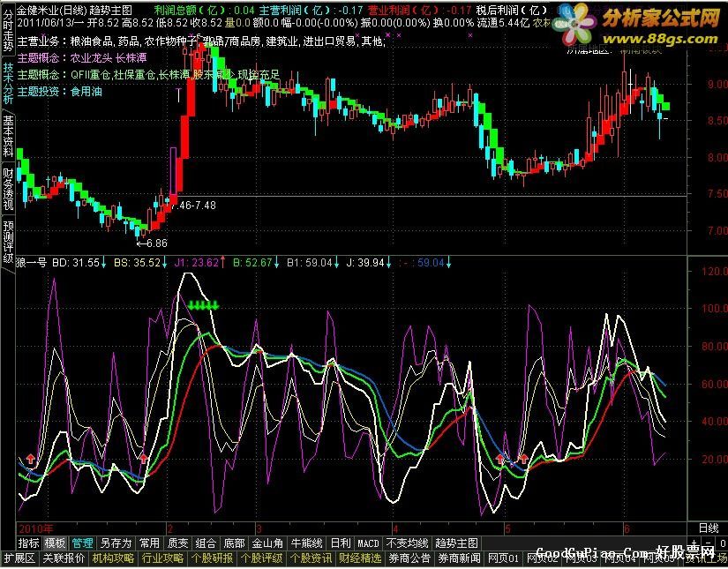Select the 底部 template tab
728x569 pixels.
234,543
